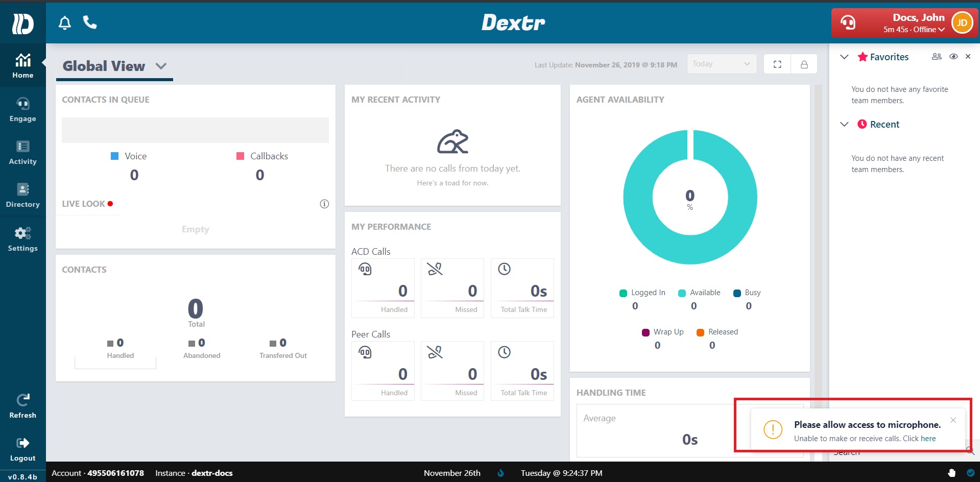
Task: Click the Favorites star icon
Action: tap(863, 57)
